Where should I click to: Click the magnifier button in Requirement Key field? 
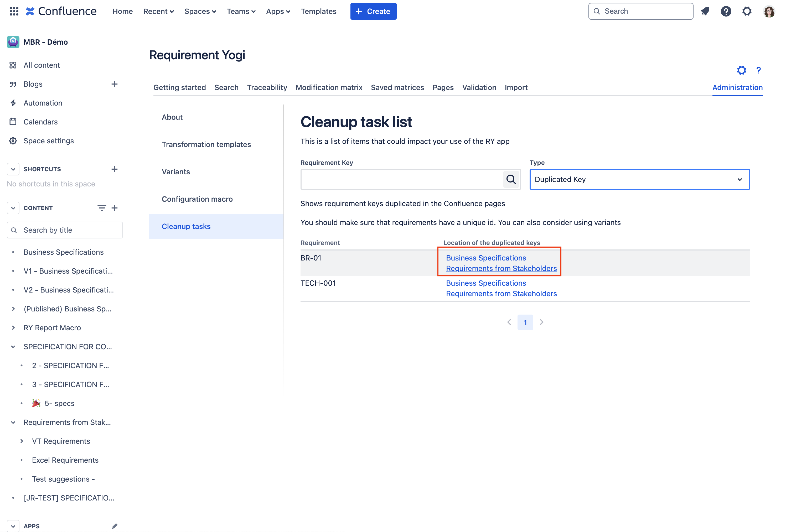pos(511,179)
